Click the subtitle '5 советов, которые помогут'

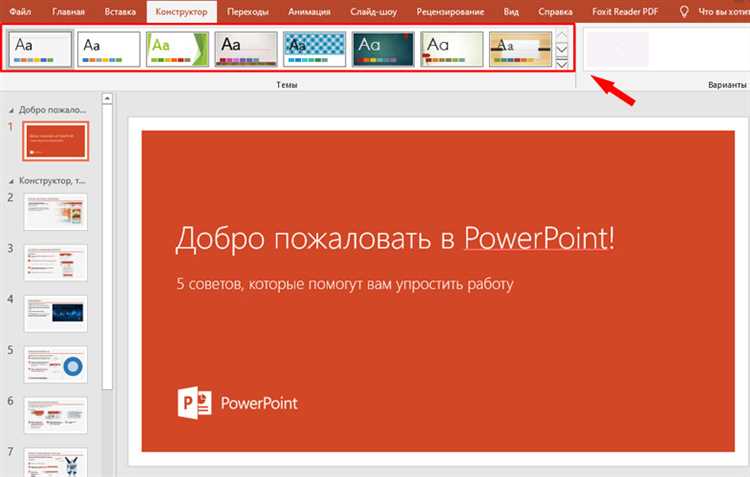pyautogui.click(x=344, y=284)
